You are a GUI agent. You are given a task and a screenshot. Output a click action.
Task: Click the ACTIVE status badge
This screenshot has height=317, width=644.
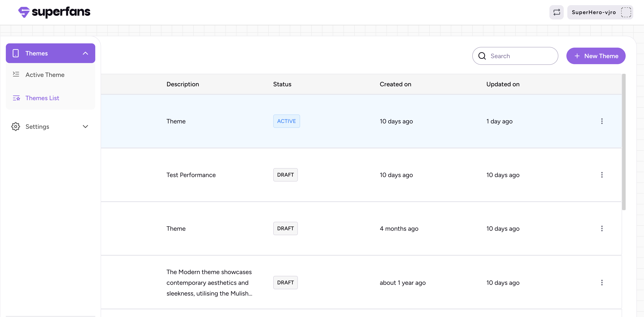286,121
